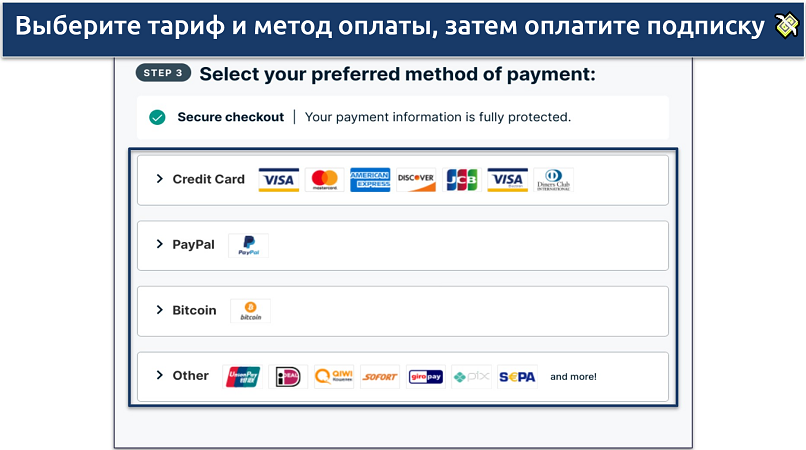Select the Discover card icon

[416, 179]
